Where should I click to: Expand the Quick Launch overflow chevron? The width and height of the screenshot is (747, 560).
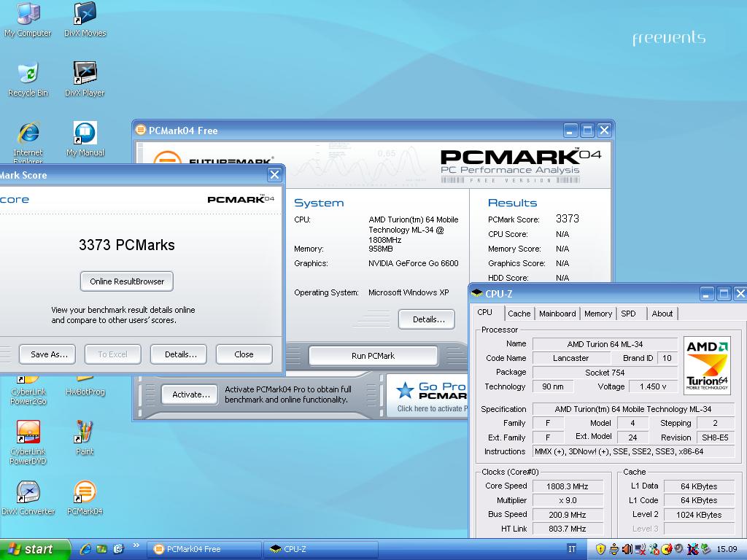[136, 545]
